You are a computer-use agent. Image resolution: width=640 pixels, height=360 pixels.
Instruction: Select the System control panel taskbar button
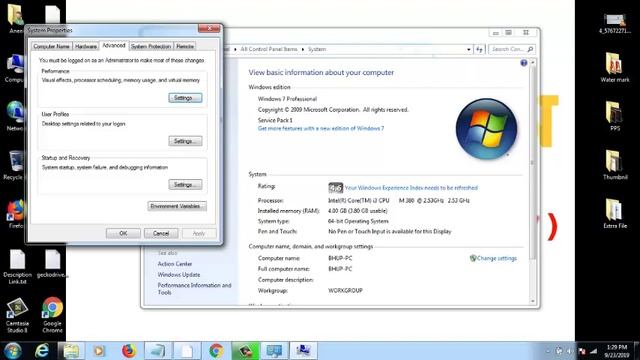coord(274,351)
